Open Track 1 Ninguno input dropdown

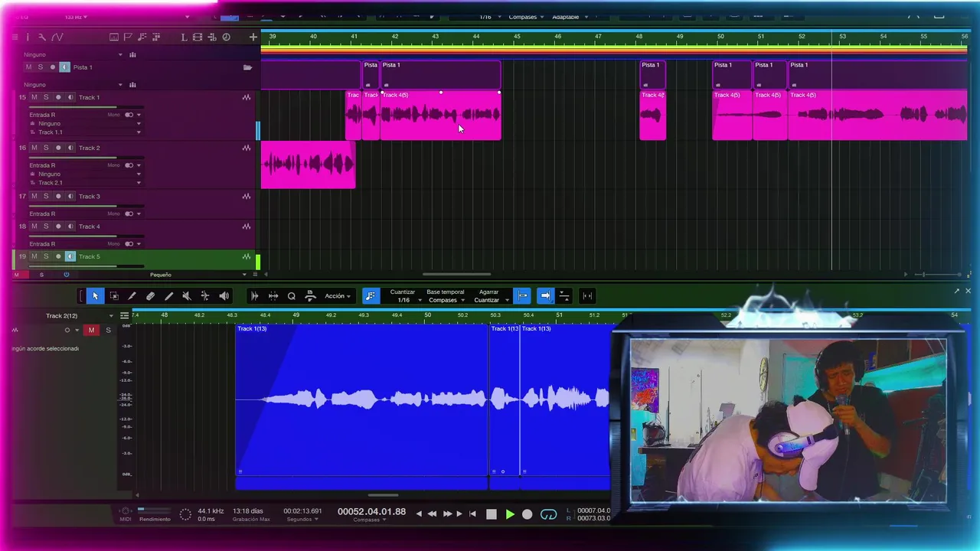(x=85, y=123)
